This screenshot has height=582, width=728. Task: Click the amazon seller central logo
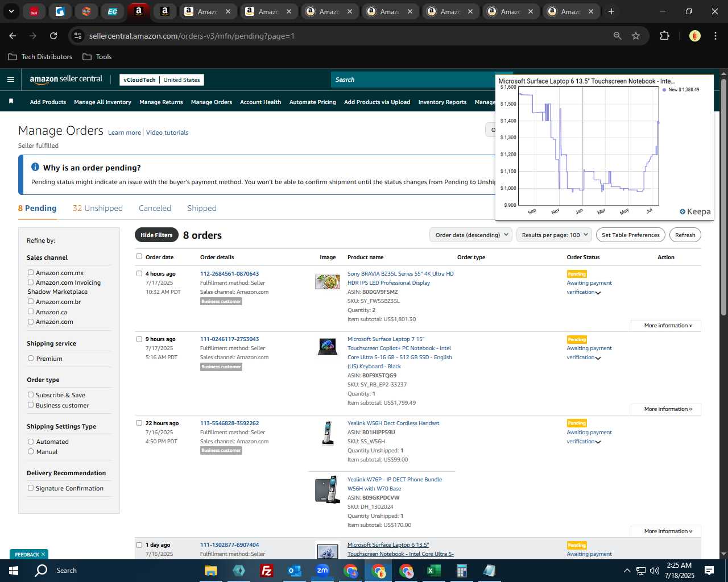pos(66,80)
